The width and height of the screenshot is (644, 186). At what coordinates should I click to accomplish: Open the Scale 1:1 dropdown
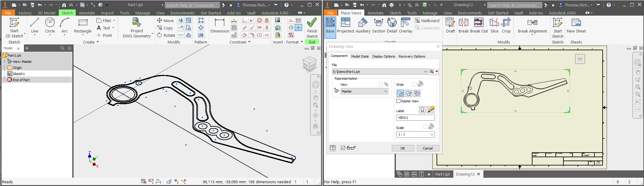click(x=432, y=135)
